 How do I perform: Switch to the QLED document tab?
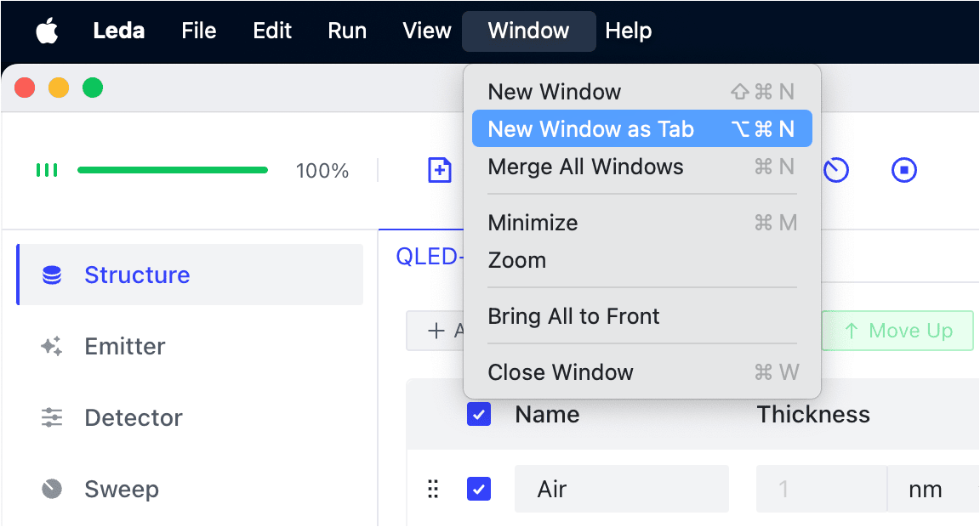pyautogui.click(x=430, y=256)
